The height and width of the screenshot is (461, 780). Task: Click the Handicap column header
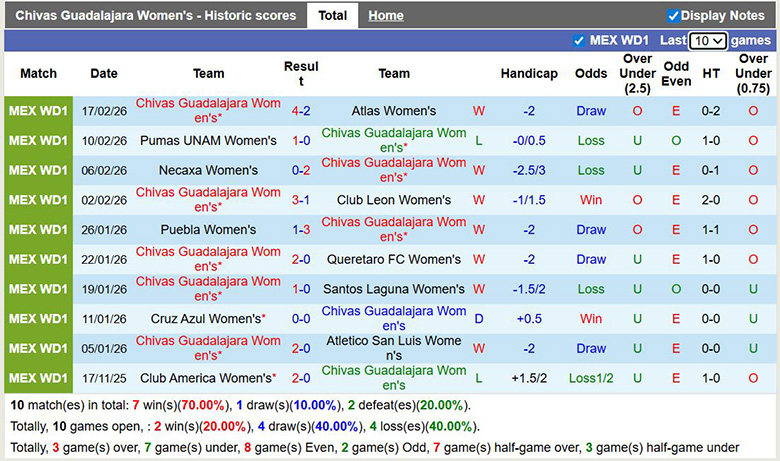[529, 74]
